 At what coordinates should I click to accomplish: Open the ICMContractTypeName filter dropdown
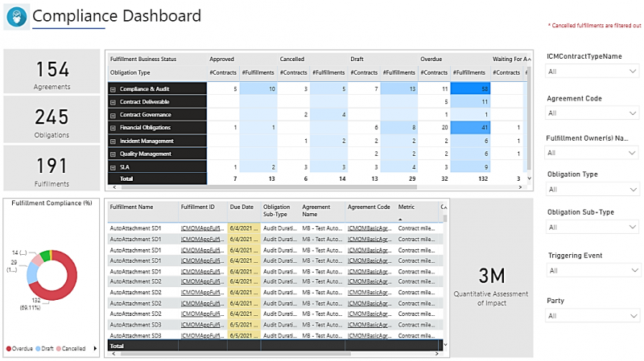click(x=591, y=72)
